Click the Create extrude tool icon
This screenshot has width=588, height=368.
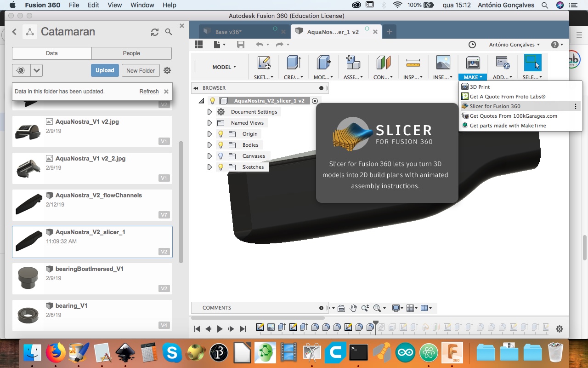coord(294,63)
